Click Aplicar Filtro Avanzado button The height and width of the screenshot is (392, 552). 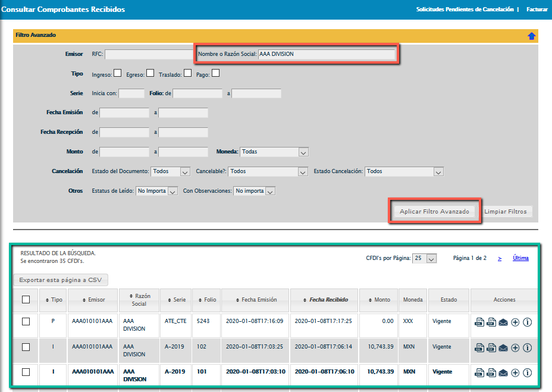[x=434, y=212]
